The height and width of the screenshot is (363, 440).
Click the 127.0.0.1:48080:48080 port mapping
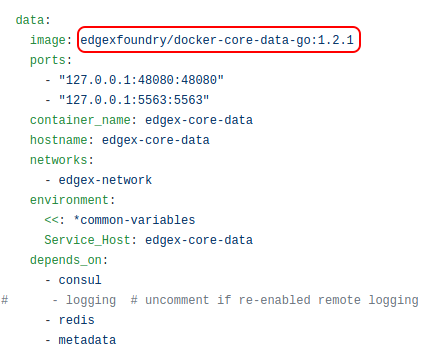141,80
